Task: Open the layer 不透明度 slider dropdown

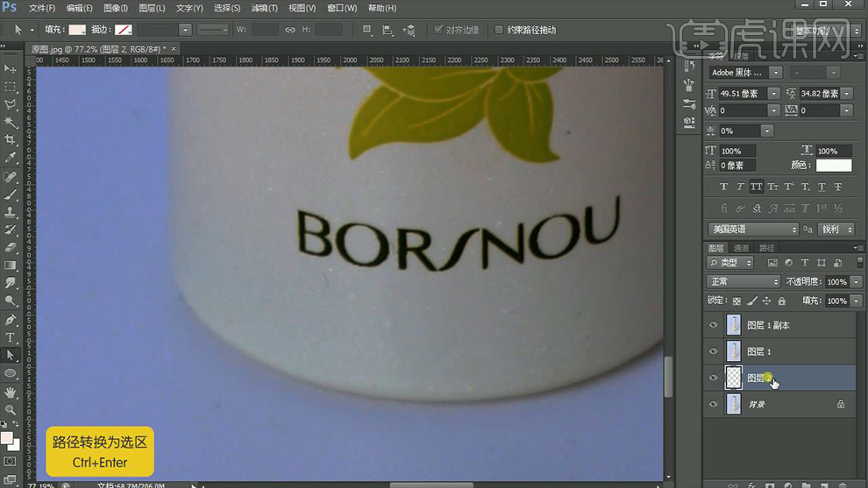Action: click(x=857, y=281)
